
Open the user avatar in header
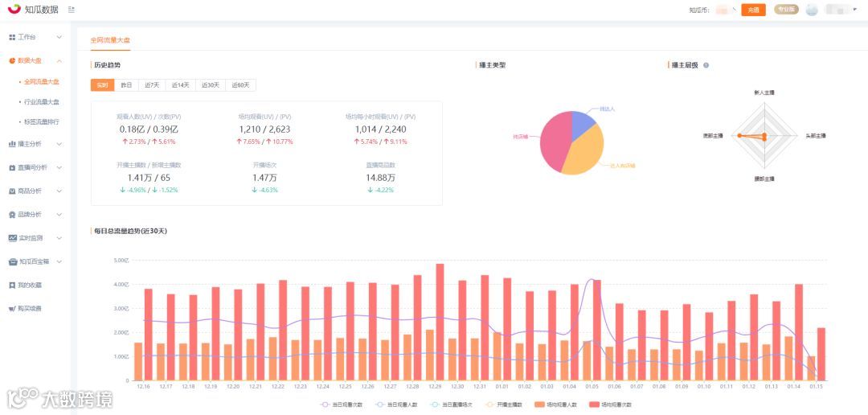click(x=812, y=10)
